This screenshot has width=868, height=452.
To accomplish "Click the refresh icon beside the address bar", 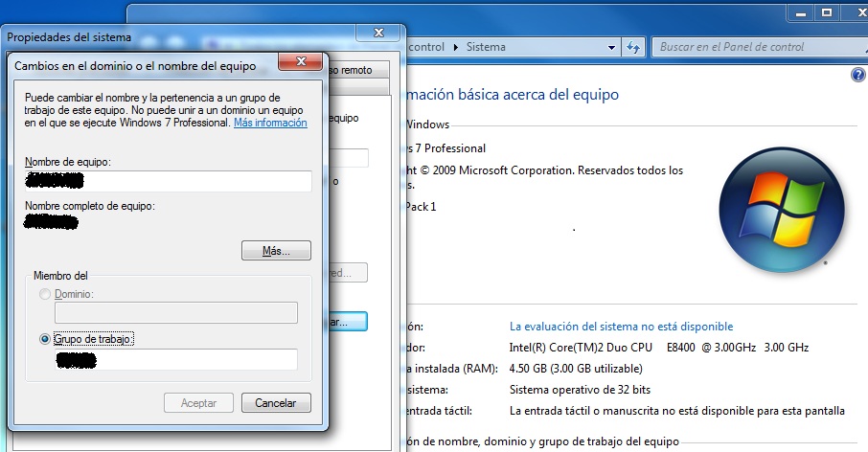I will tap(633, 47).
